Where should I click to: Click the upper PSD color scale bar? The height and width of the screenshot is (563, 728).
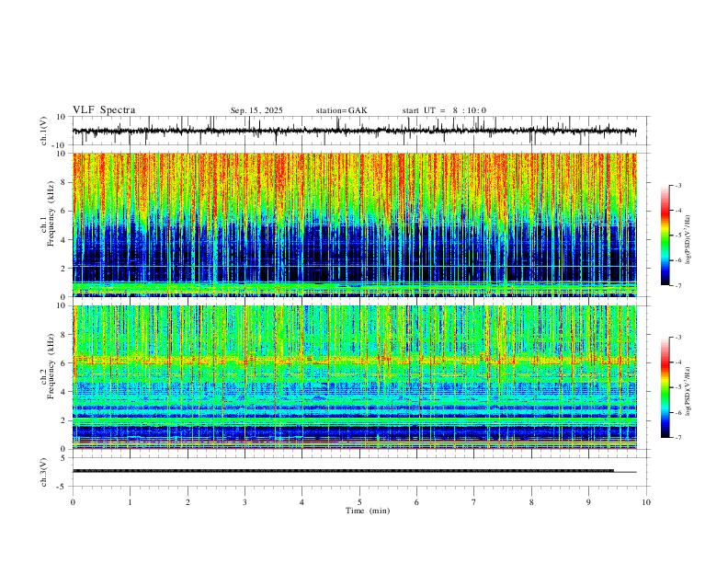pos(665,236)
